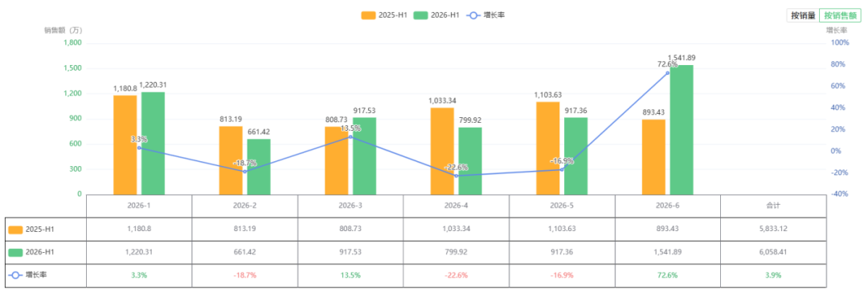Click table cell 661.42 in 2026-H1 row
868x301 pixels.
tap(244, 252)
